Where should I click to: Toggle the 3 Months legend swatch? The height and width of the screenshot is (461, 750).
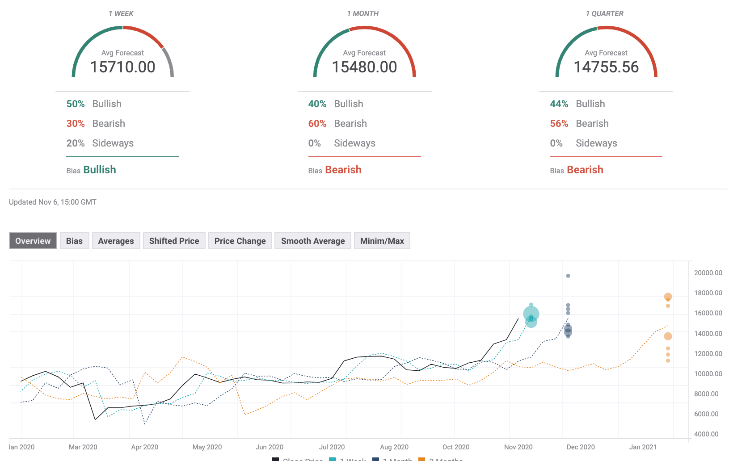[422, 459]
